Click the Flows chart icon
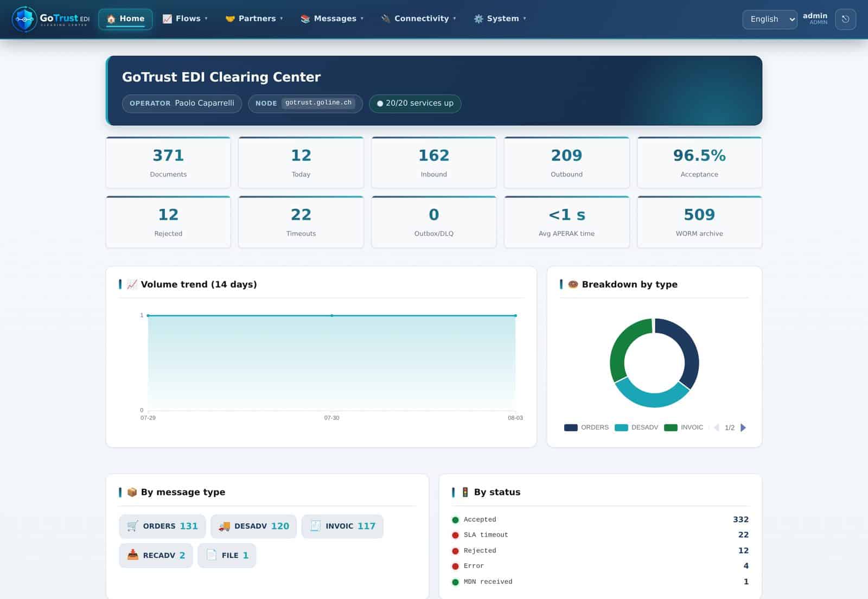The width and height of the screenshot is (868, 599). click(x=167, y=19)
